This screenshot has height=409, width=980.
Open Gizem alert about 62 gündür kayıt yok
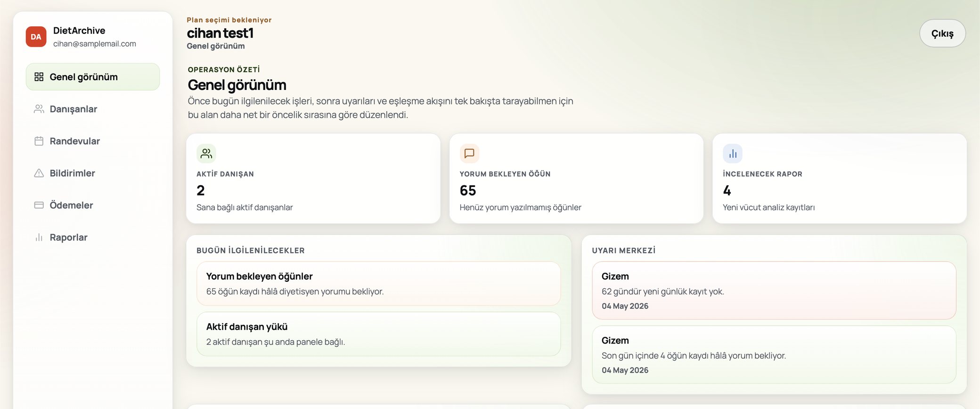click(774, 290)
